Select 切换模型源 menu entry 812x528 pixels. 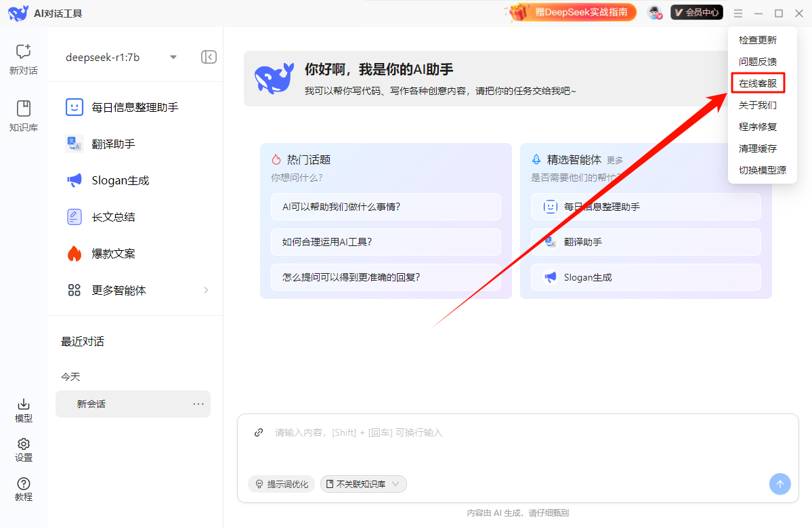click(x=762, y=170)
